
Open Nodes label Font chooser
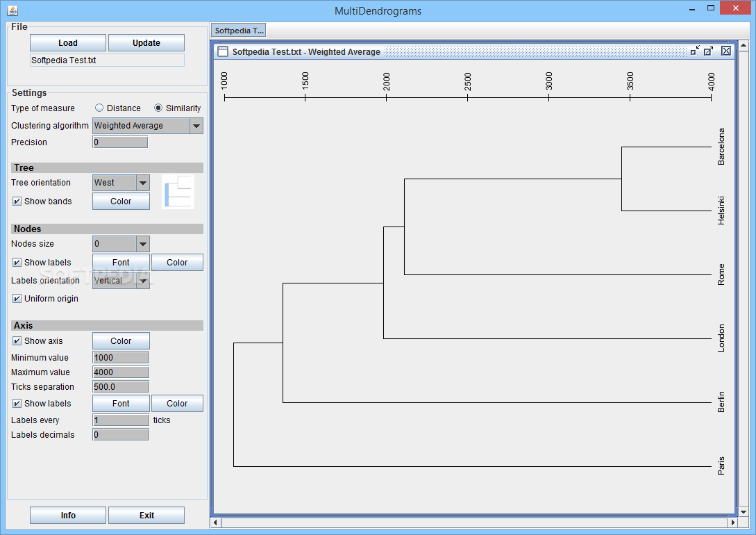[121, 263]
